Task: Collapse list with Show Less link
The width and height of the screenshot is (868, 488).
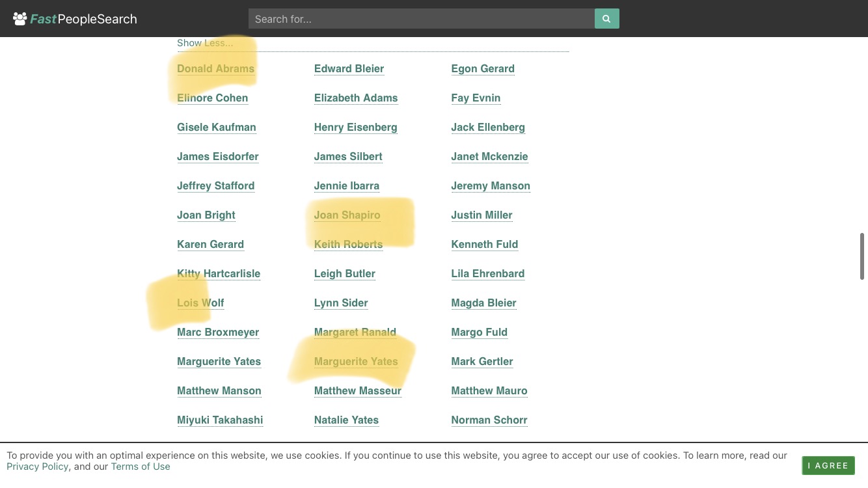Action: tap(205, 43)
